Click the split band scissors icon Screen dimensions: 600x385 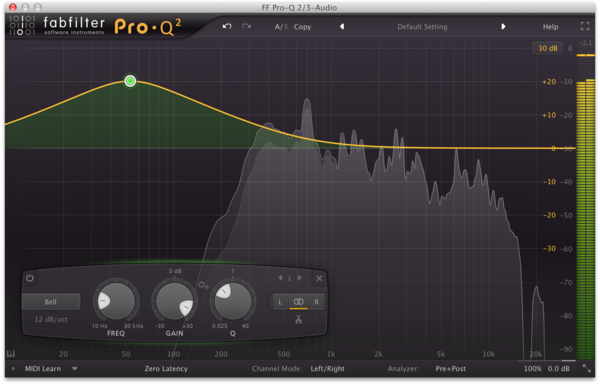tap(298, 319)
